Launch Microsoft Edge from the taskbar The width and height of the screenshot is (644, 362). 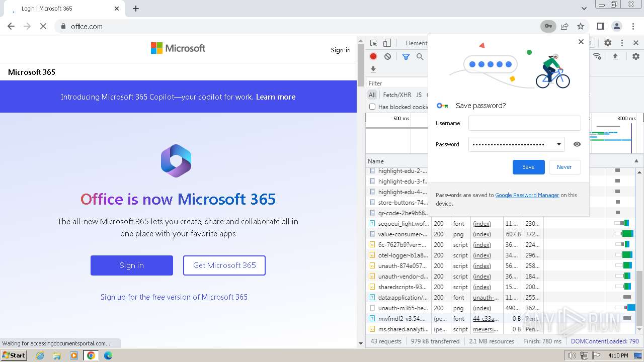[108, 355]
